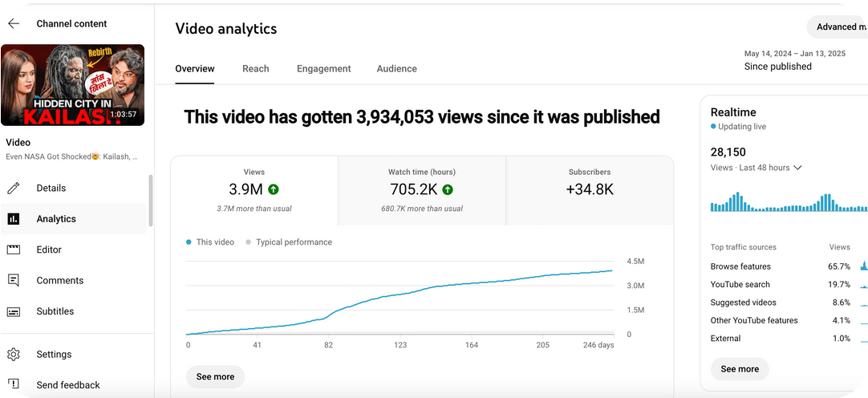
Task: Click the Hidden City in Kailash video thumbnail
Action: tap(73, 85)
